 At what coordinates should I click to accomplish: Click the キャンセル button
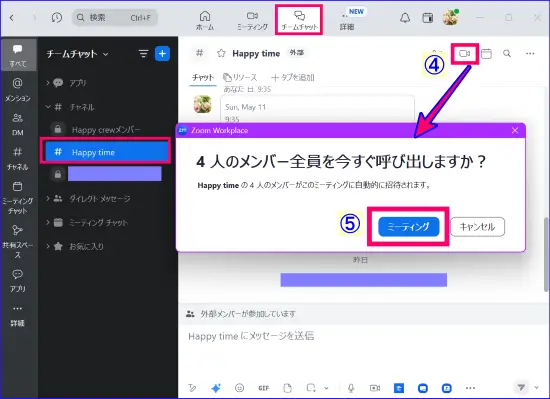pyautogui.click(x=477, y=227)
